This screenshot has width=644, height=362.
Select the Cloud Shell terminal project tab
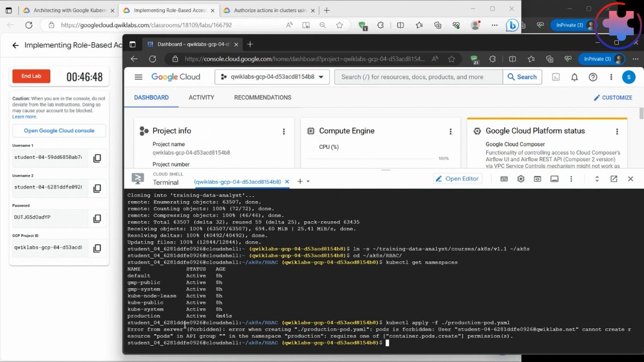(x=237, y=182)
